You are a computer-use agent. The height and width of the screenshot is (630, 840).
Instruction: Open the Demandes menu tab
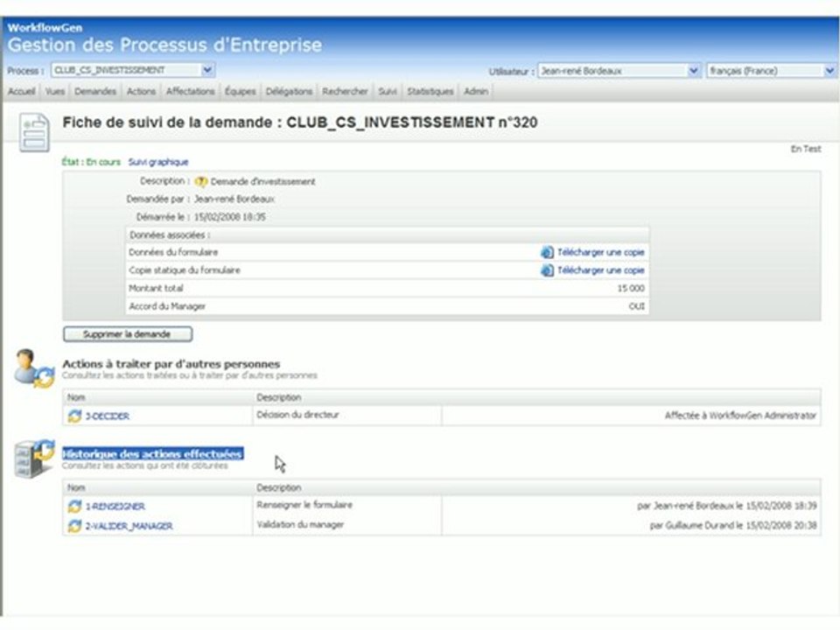click(x=95, y=92)
